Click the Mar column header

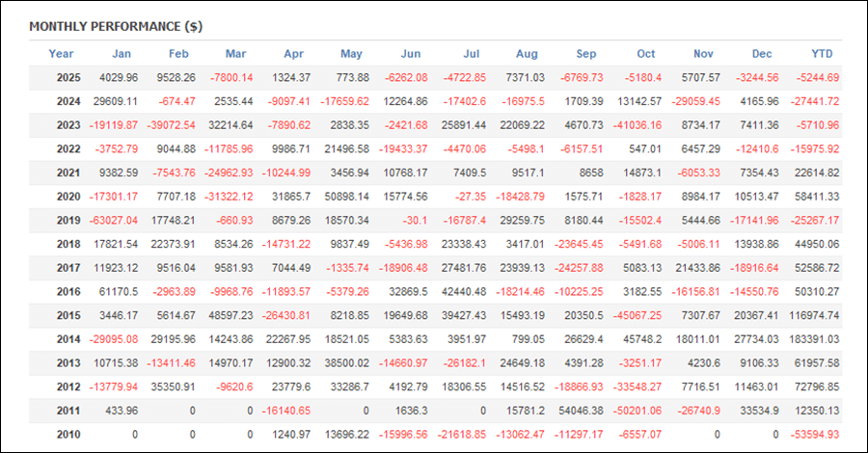[236, 54]
